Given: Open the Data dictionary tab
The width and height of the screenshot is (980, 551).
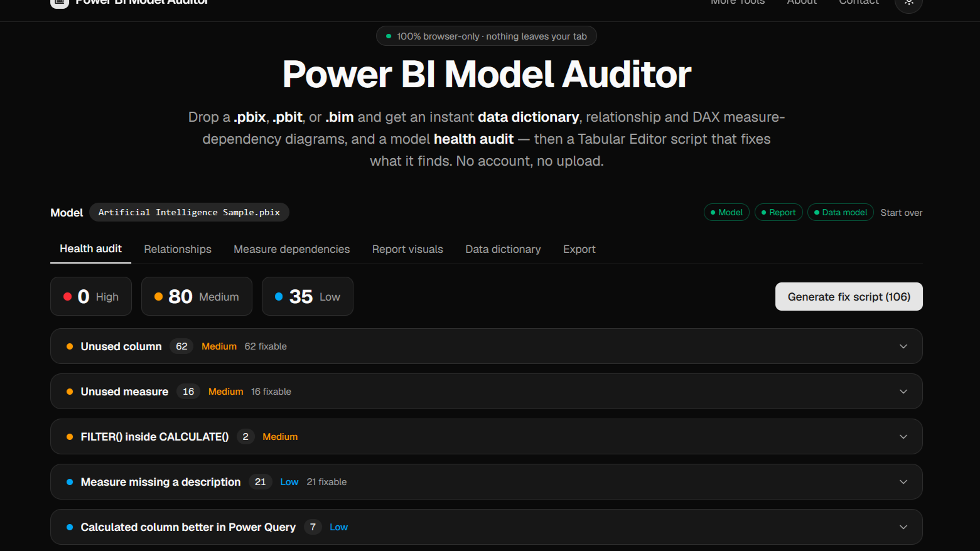Looking at the screenshot, I should pos(503,249).
